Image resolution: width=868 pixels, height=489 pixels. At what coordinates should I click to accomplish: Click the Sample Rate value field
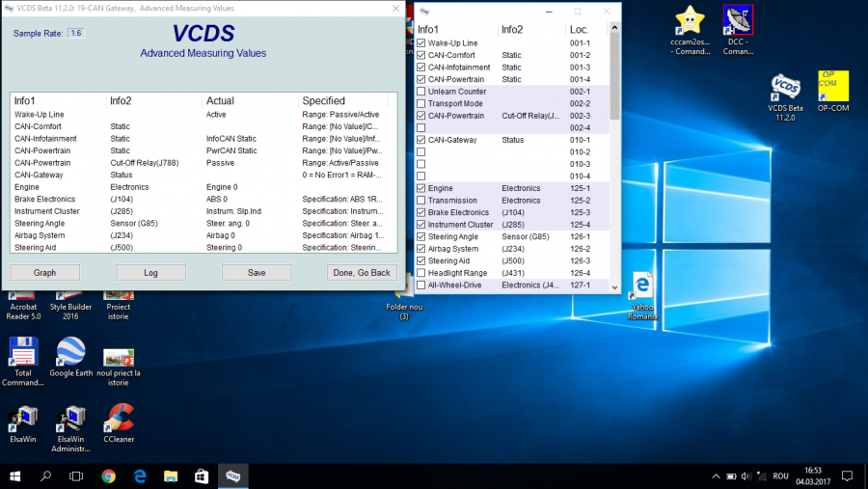pyautogui.click(x=75, y=33)
